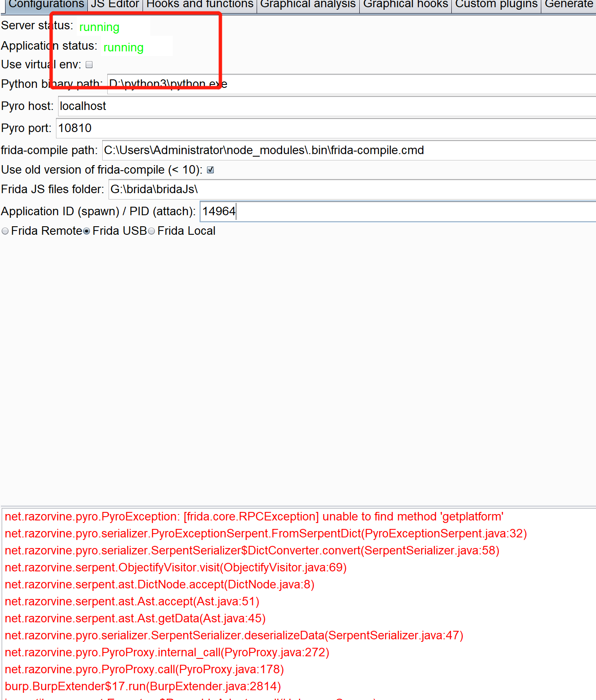The width and height of the screenshot is (596, 700).
Task: Toggle the Use virtual env checkbox
Action: [x=89, y=65]
